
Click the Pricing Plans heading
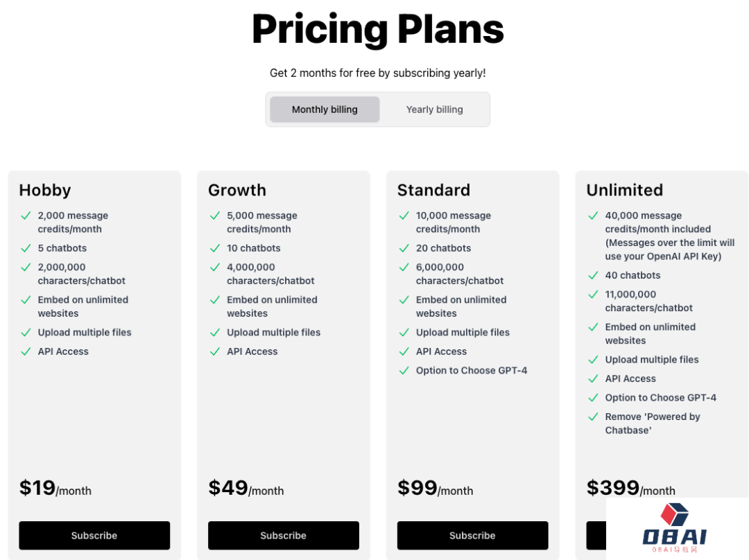[x=377, y=29]
